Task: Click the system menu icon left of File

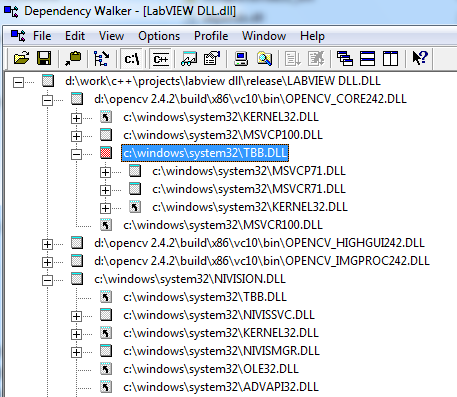Action: point(18,36)
